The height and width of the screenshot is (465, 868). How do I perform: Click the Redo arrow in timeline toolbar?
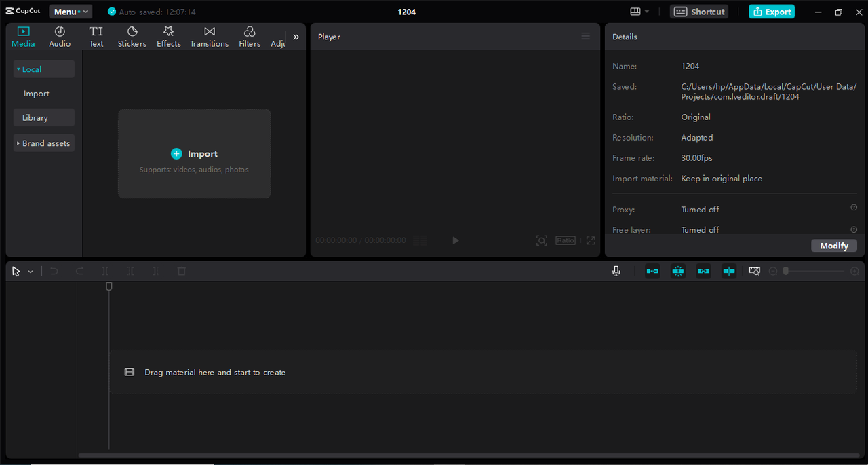click(x=79, y=271)
